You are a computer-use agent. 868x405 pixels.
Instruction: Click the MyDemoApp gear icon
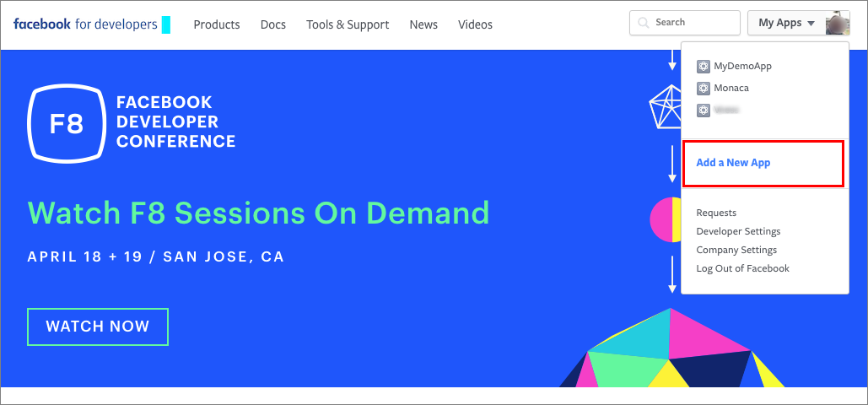pyautogui.click(x=704, y=66)
